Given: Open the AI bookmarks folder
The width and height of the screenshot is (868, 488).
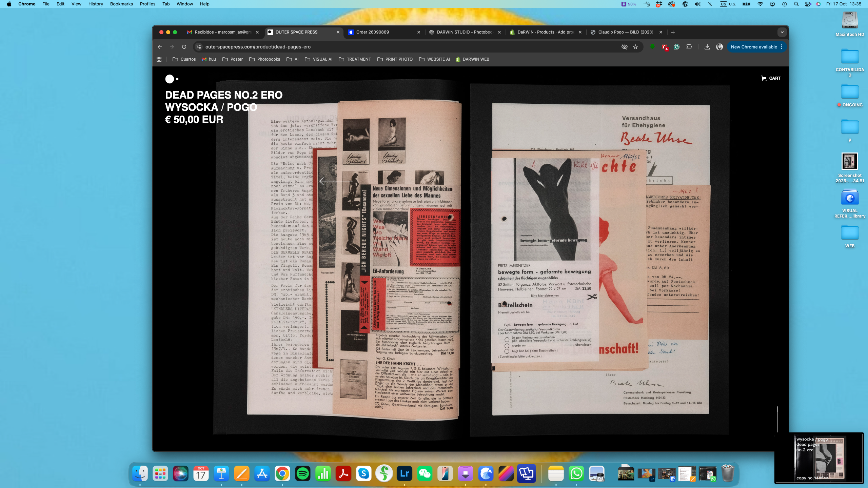Looking at the screenshot, I should tap(293, 59).
